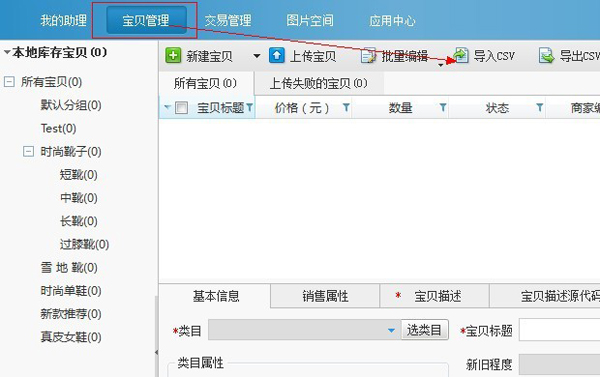
Task: Select 新款推荐(0) in the tree
Action: pos(71,314)
